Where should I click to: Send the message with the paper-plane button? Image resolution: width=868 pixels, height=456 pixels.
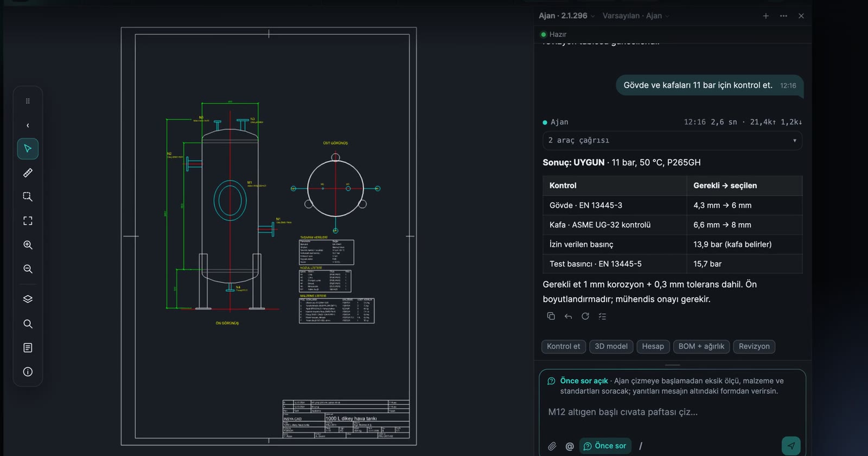pyautogui.click(x=791, y=446)
